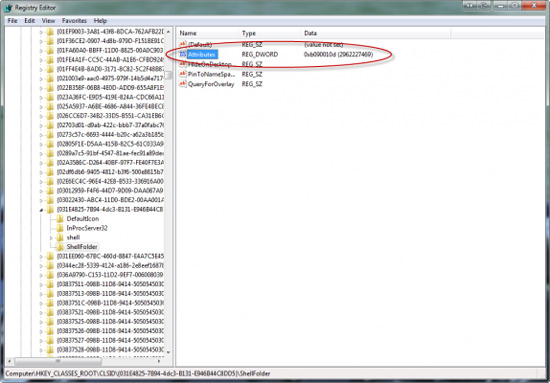Viewport: 550px width, 383px height.
Task: Select the HideOnDesktop value name
Action: coord(210,64)
